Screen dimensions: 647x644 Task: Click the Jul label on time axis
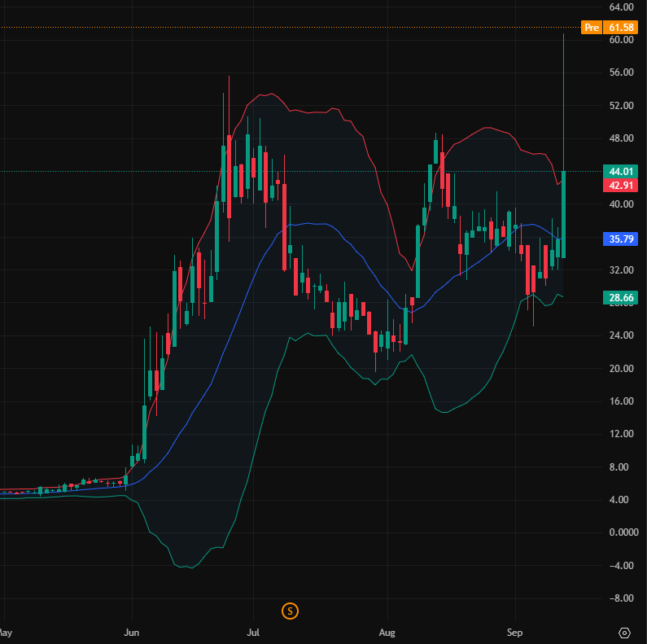pos(253,633)
